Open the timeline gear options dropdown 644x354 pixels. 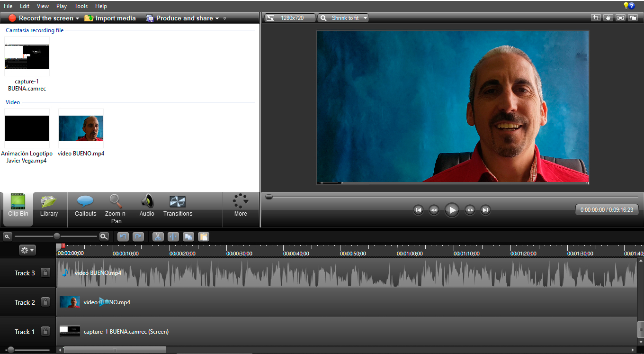pyautogui.click(x=27, y=250)
